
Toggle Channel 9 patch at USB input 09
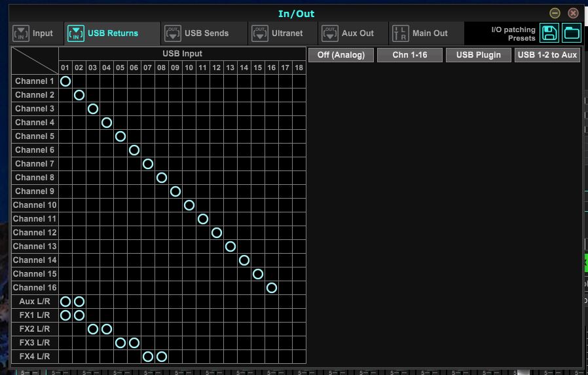[x=175, y=191]
